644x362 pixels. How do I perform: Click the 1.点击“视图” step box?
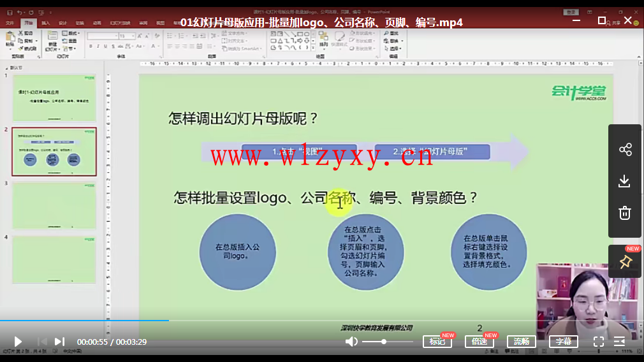click(x=299, y=152)
